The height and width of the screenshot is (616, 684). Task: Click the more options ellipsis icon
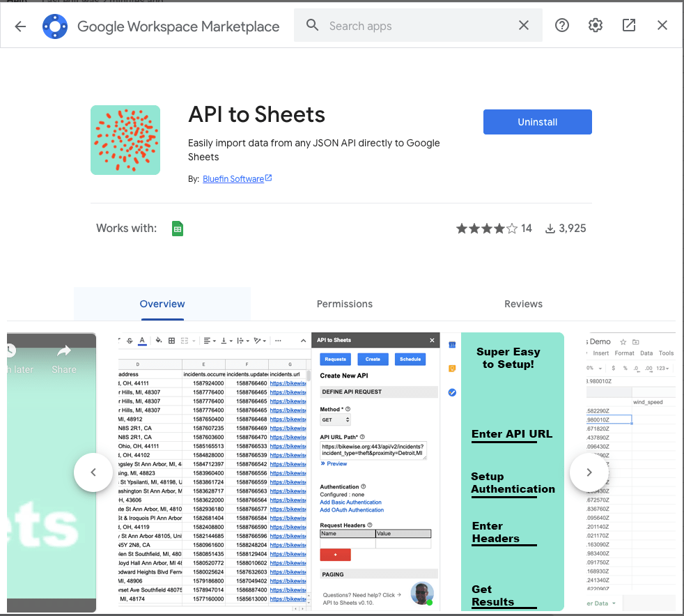tap(278, 341)
